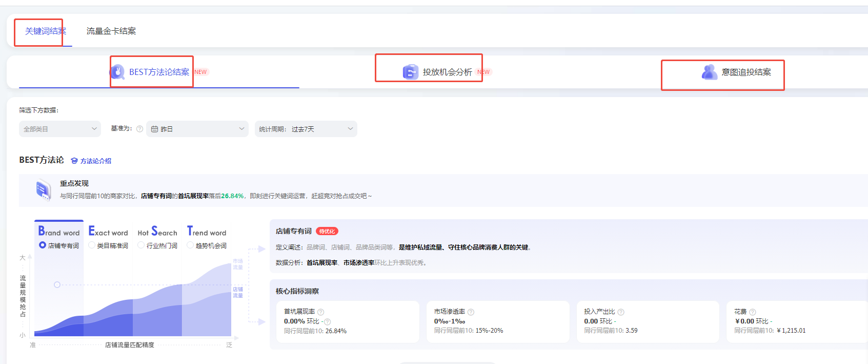This screenshot has height=364, width=868.
Task: Click the question mark next to 投入产出比
Action: [x=621, y=312]
